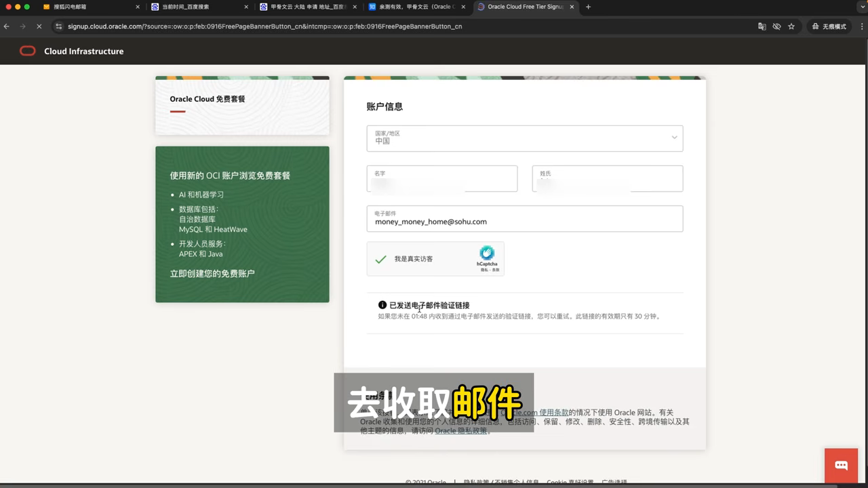This screenshot has width=868, height=488.
Task: Switch to 甲骨文云 大陆 申请 地址 tab
Action: pos(309,7)
